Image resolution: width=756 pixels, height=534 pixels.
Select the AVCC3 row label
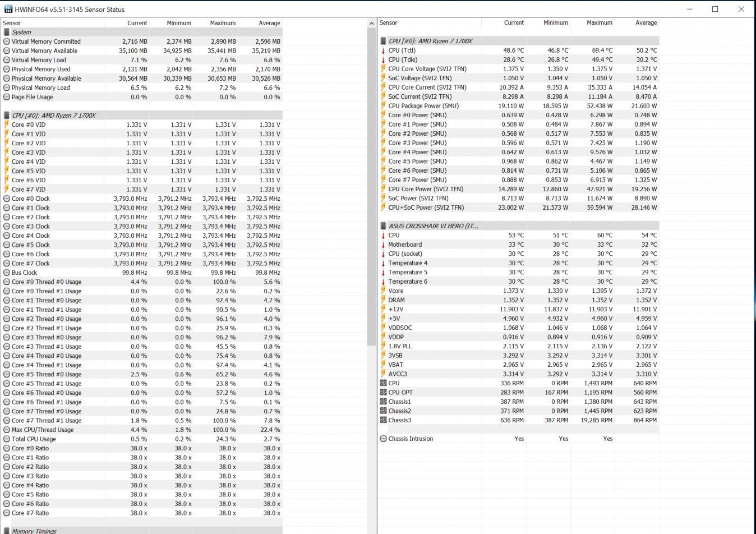(x=398, y=374)
